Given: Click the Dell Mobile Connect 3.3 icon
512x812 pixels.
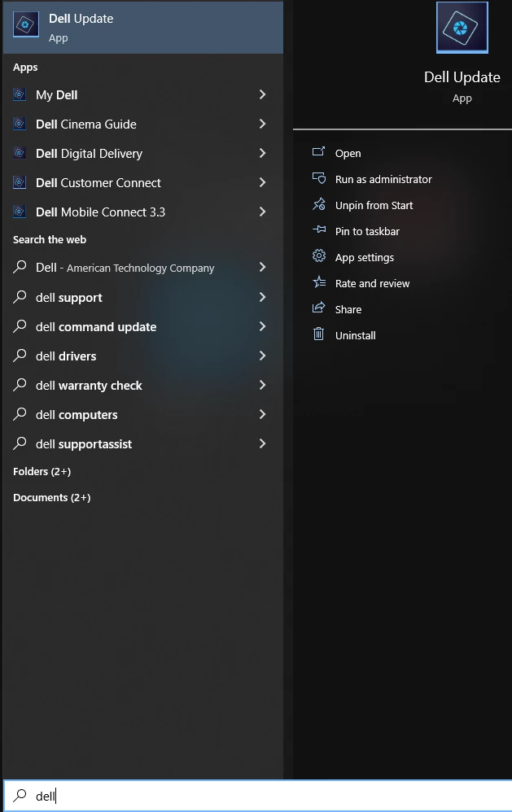Looking at the screenshot, I should point(20,212).
